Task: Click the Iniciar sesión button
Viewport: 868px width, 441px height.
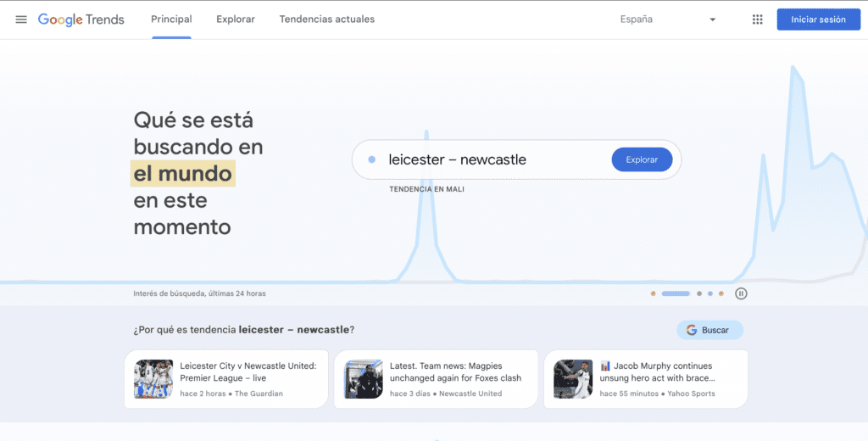Action: click(818, 20)
